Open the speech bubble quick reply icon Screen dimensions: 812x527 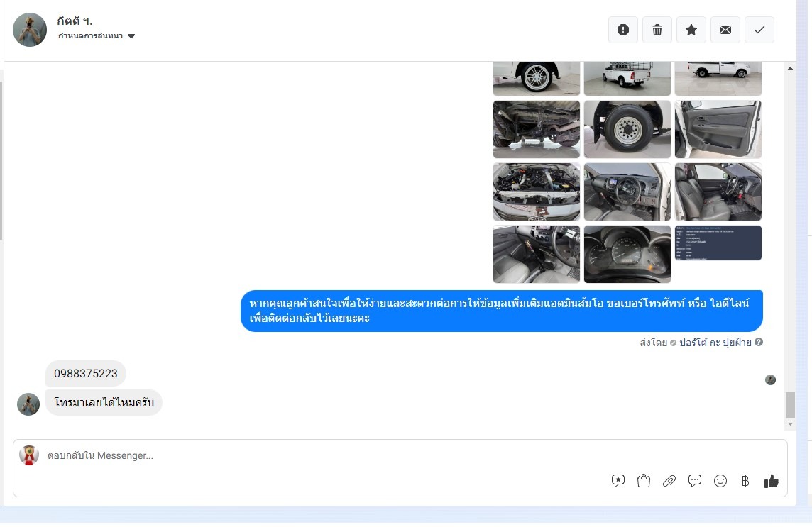tap(695, 481)
